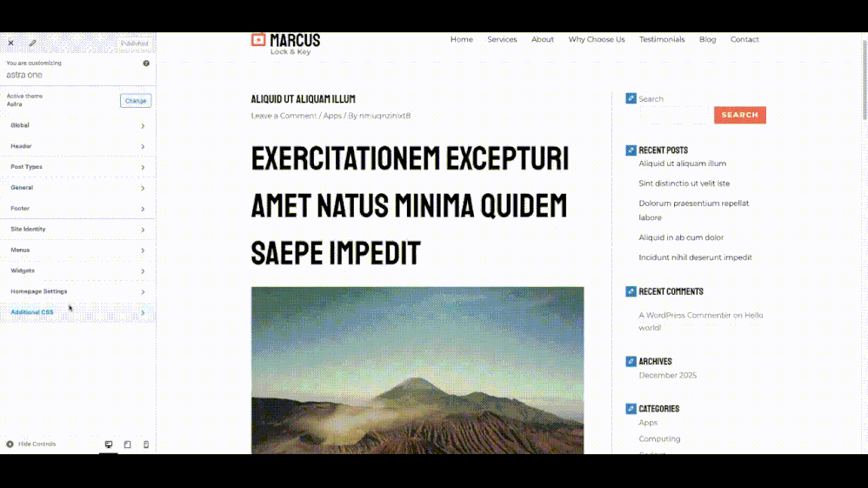
Task: Click the Marcus Lock & Key logo
Action: click(285, 43)
